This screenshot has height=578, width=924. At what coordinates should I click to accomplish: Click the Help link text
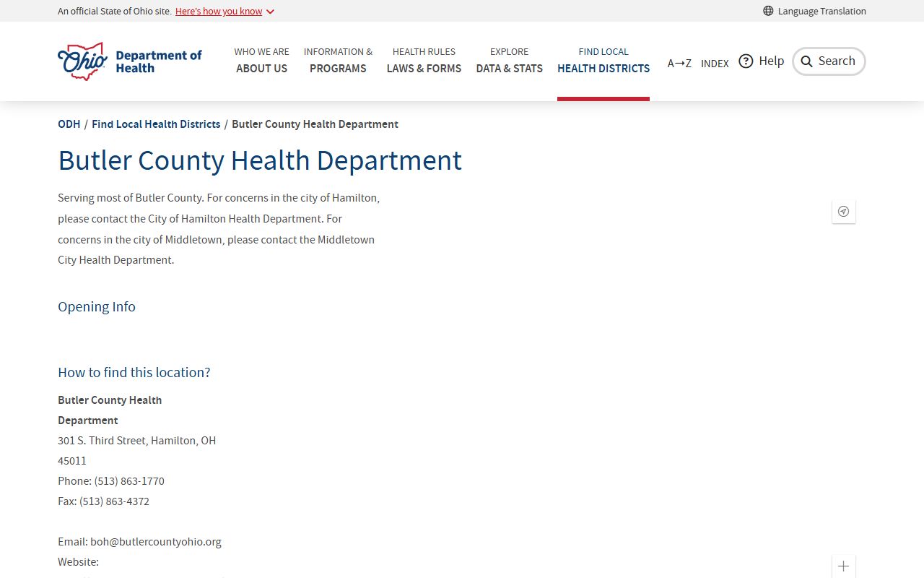pos(771,61)
